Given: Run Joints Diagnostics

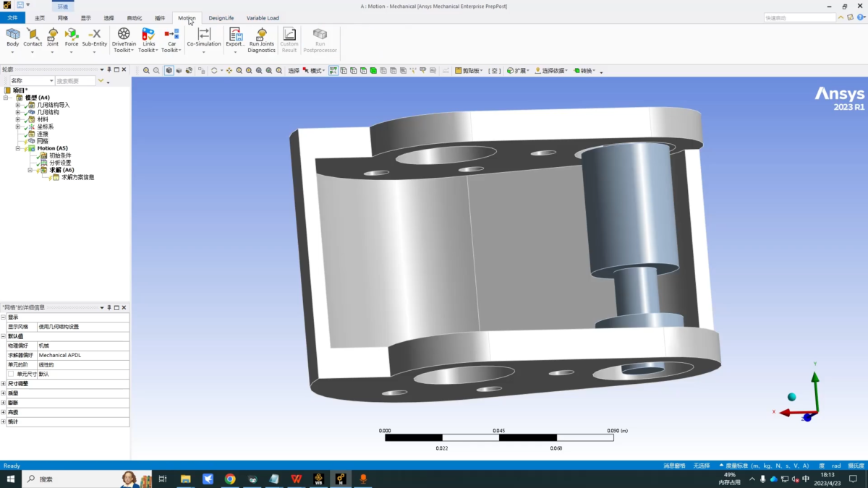Looking at the screenshot, I should [262, 40].
